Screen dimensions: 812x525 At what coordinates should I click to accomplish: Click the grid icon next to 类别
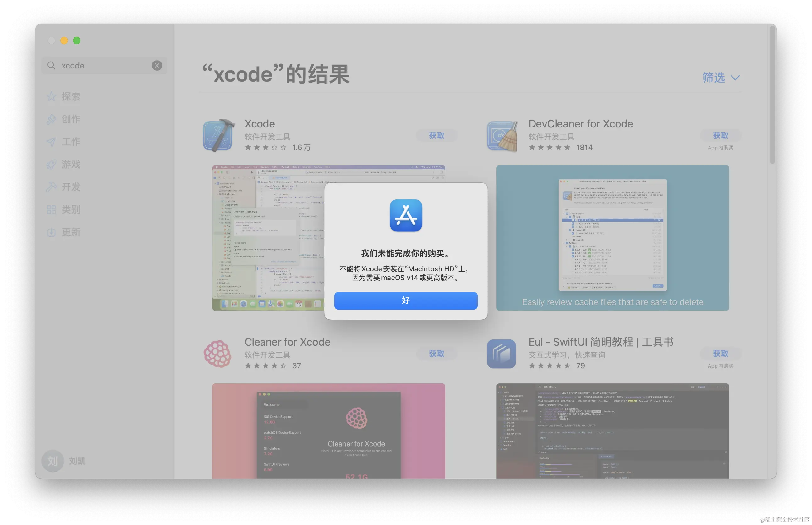click(51, 209)
